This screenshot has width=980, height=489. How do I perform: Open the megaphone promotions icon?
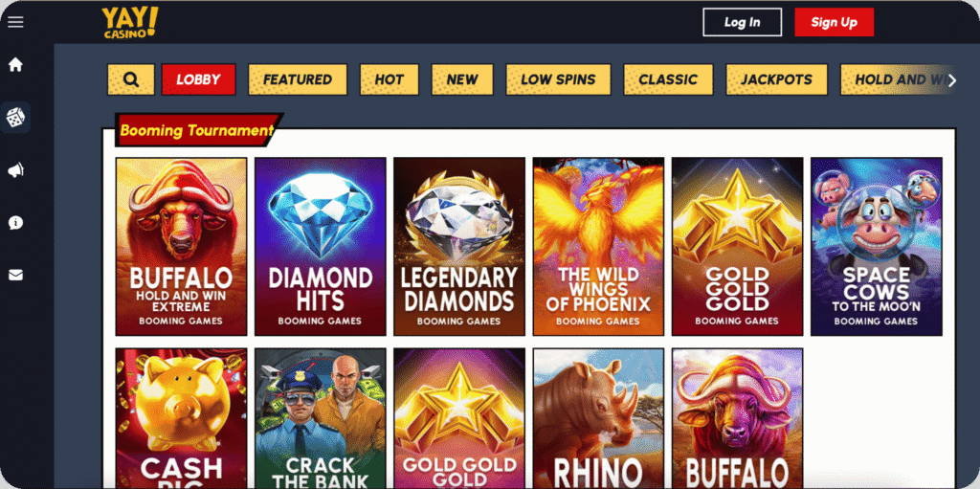[15, 170]
